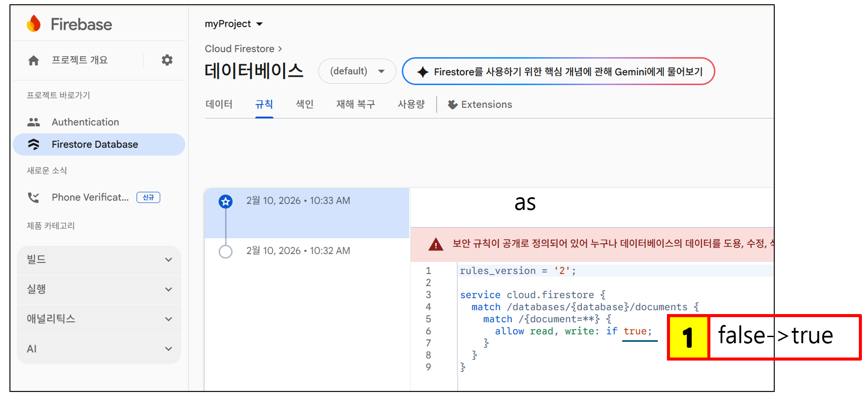Click the Firestore Database stacked icon
The image size is (868, 394).
tap(33, 144)
